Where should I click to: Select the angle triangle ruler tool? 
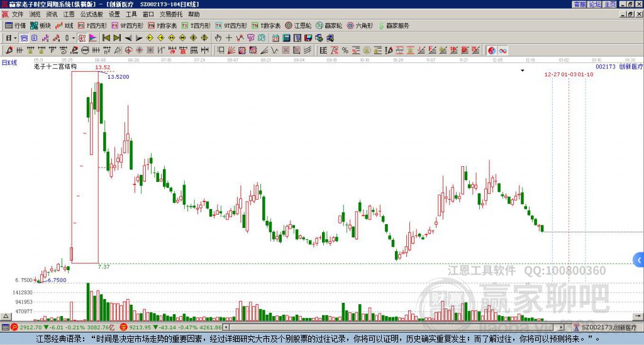pos(118,50)
